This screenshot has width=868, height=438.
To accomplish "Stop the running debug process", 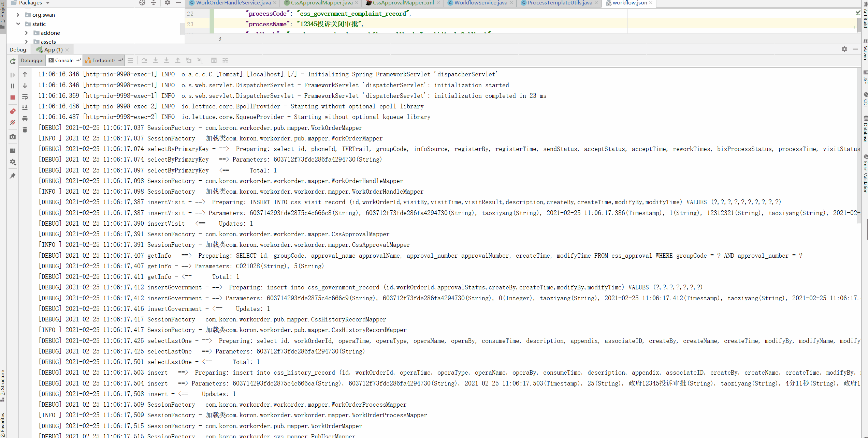I will point(13,97).
